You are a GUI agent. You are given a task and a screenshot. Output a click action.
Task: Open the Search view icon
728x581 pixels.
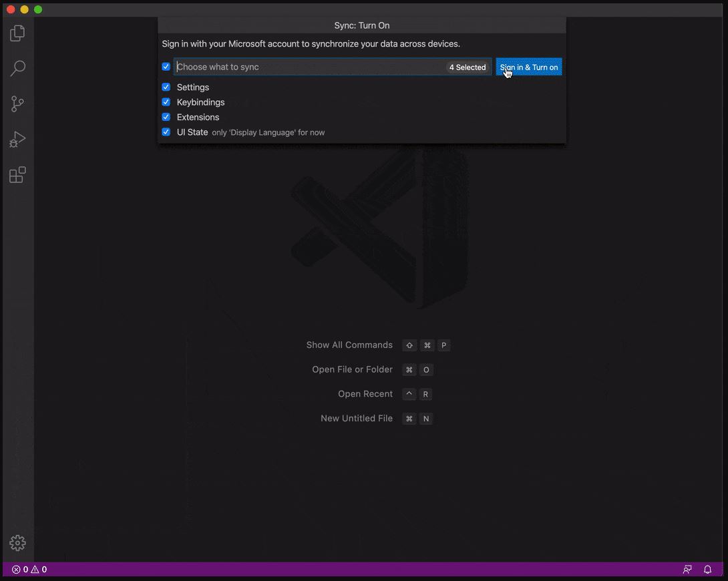(x=17, y=68)
